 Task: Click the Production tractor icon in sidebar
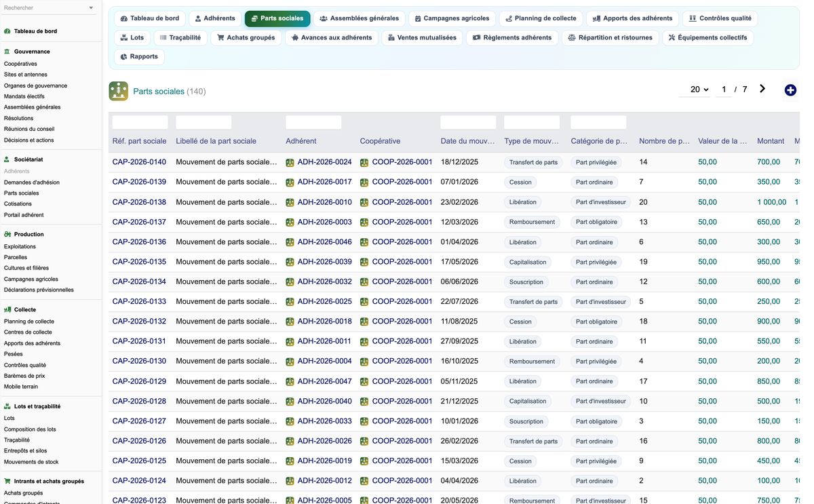coord(7,235)
